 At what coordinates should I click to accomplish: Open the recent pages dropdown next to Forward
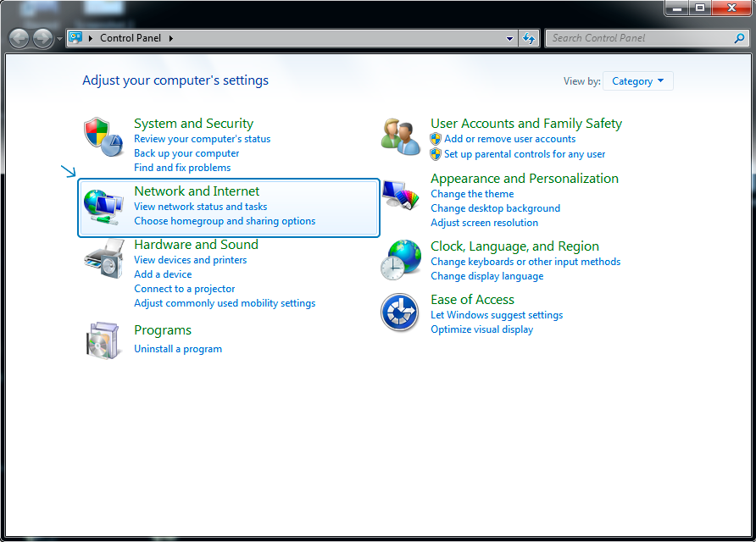click(59, 39)
